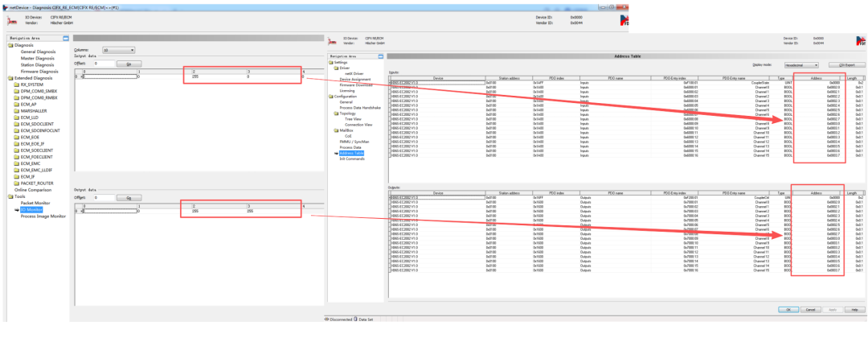Select Master Diagnosis tree item
Image resolution: width=868 pixels, height=342 pixels.
(x=38, y=58)
